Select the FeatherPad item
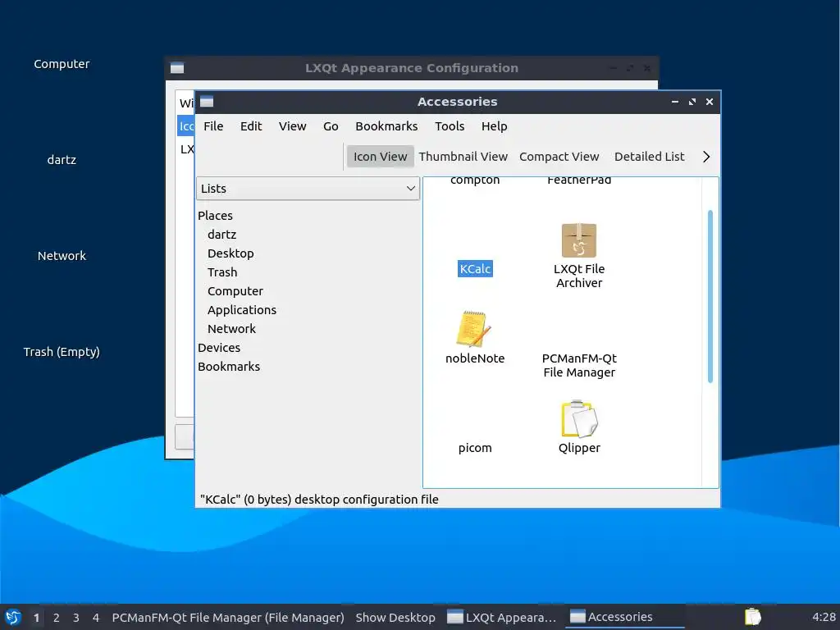 point(579,180)
